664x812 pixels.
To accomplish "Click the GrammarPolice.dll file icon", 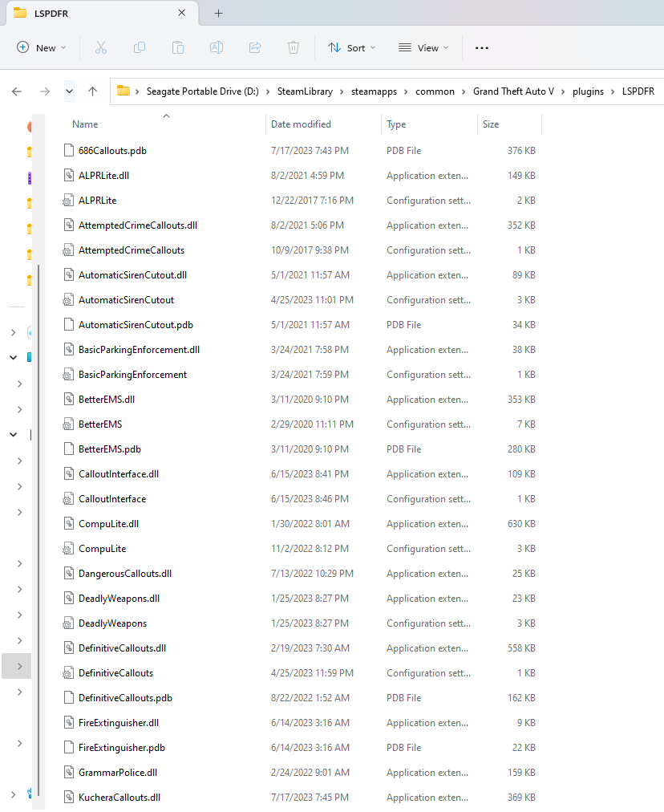I will [68, 772].
